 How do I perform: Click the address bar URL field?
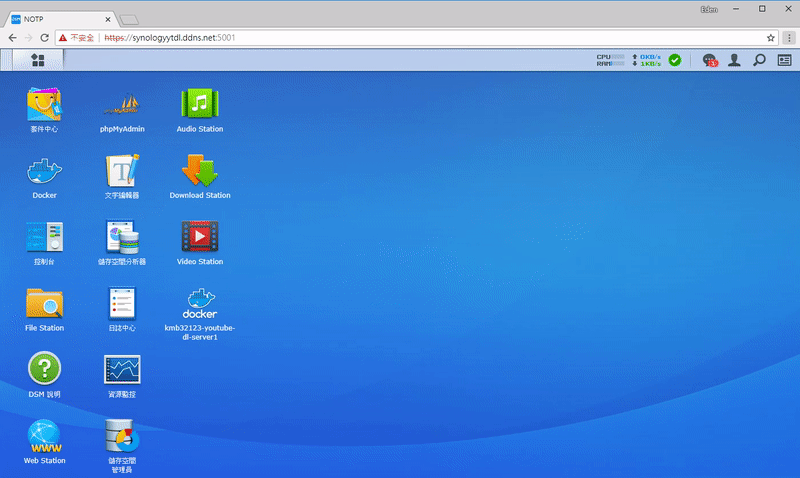(417, 38)
